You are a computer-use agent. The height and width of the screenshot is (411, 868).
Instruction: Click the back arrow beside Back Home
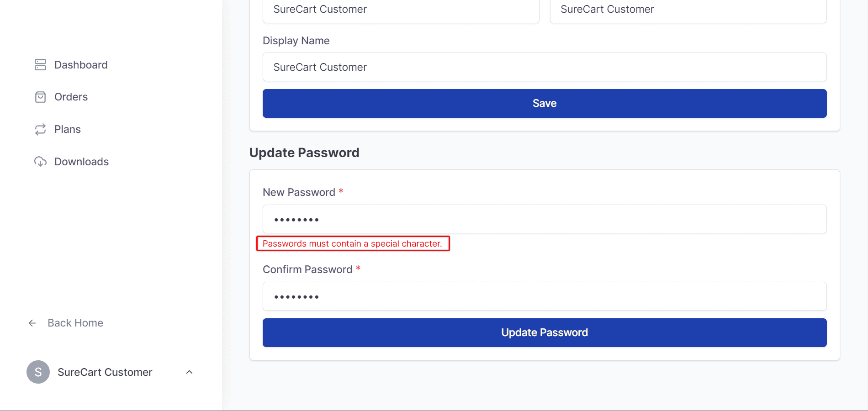32,323
